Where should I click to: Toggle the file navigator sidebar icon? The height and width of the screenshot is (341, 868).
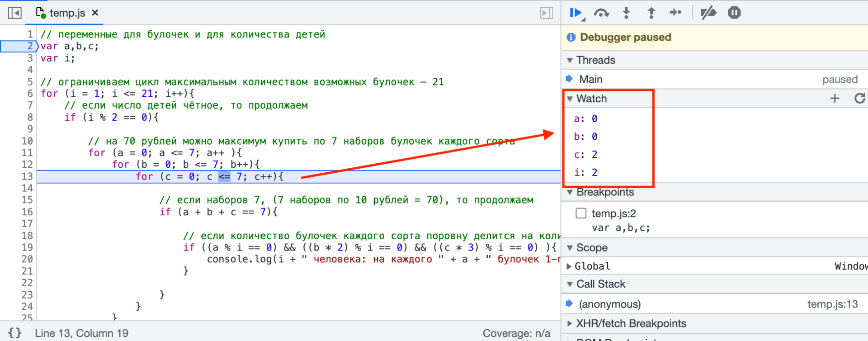(15, 13)
